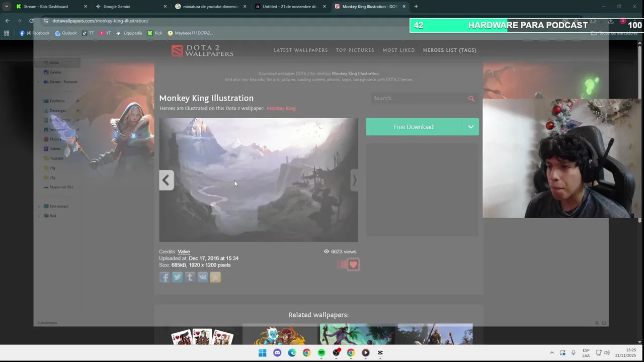Go to the previous wallpaper with left arrow
The height and width of the screenshot is (362, 644).
(x=166, y=180)
